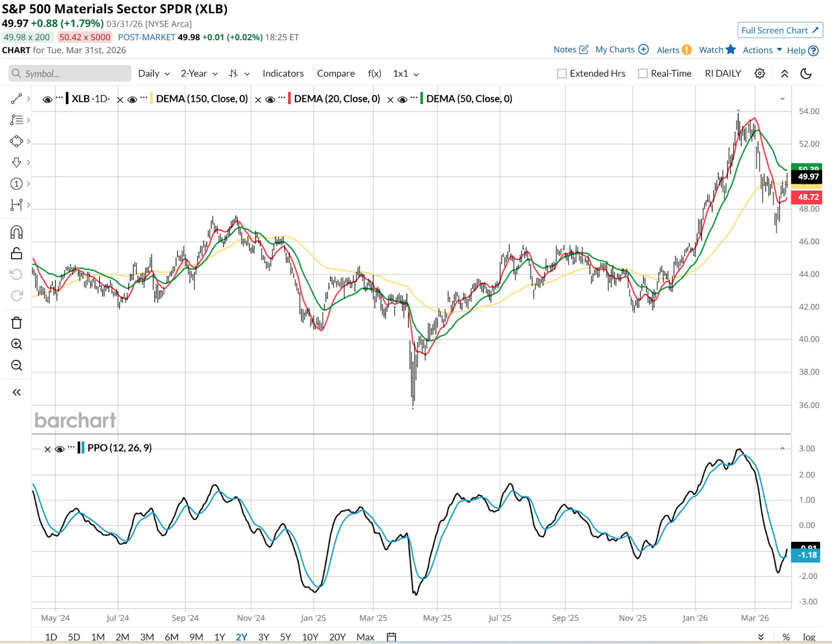The height and width of the screenshot is (644, 832).
Task: Enable the Extended Hrs checkbox
Action: click(x=562, y=74)
